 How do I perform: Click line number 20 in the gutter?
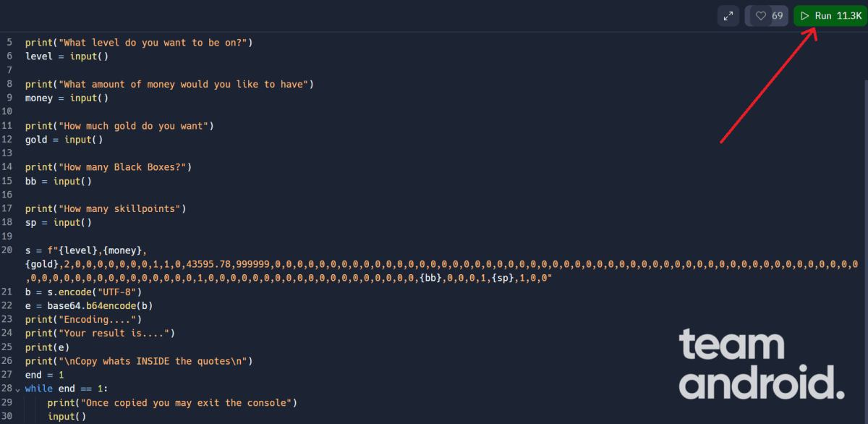pyautogui.click(x=7, y=250)
